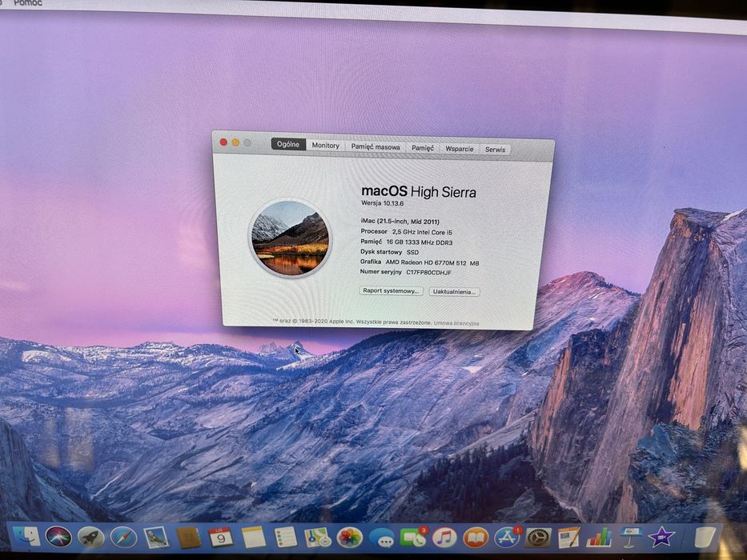Open Pomoc menu in menu bar
This screenshot has height=560, width=747.
click(28, 3)
